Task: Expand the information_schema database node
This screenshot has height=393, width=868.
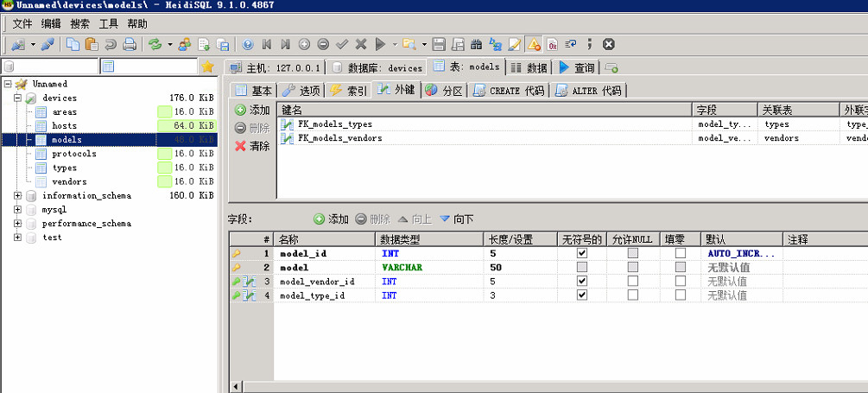Action: [x=17, y=195]
